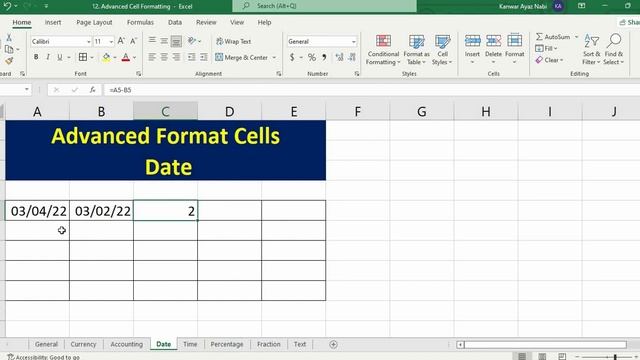Open Format as Table gallery
The width and height of the screenshot is (640, 360).
click(x=416, y=49)
